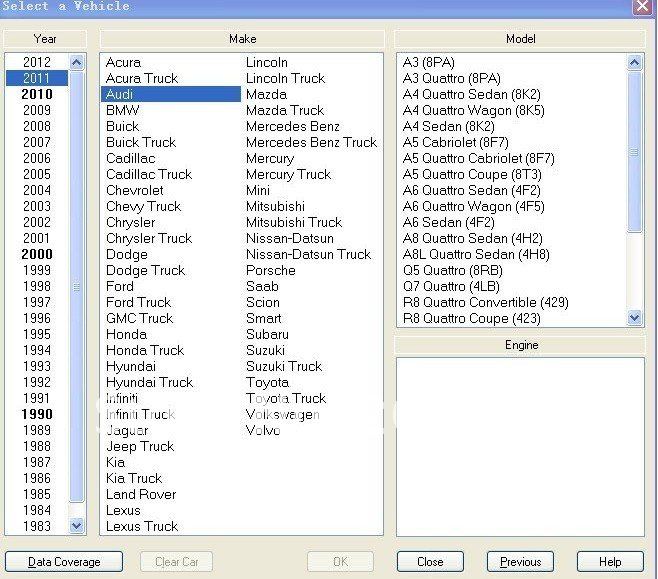Click the Year column header
Screen dimensions: 658x579
click(45, 39)
